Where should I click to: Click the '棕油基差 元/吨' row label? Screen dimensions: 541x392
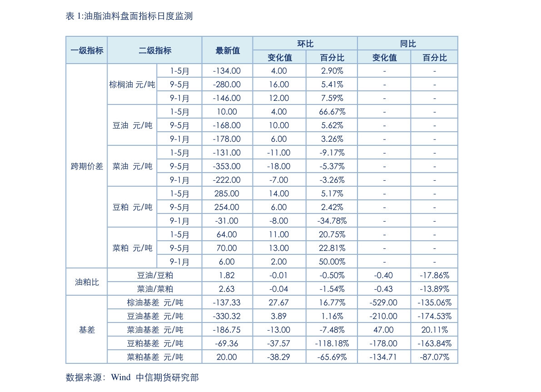tap(155, 303)
